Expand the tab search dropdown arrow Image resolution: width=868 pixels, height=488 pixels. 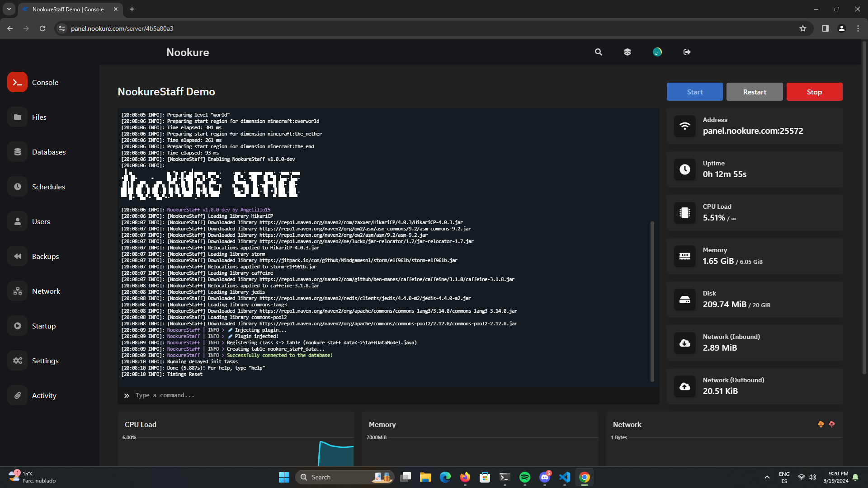(x=9, y=9)
